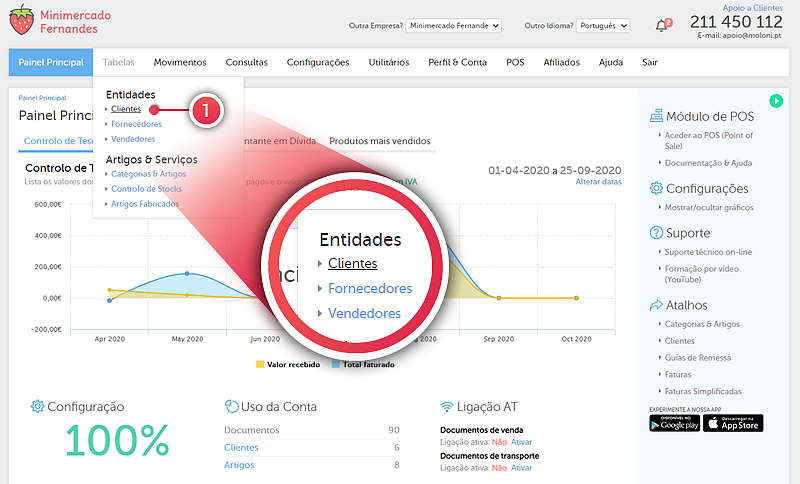Open the Outra Empresa company dropdown
Image resolution: width=800 pixels, height=484 pixels.
coord(454,26)
